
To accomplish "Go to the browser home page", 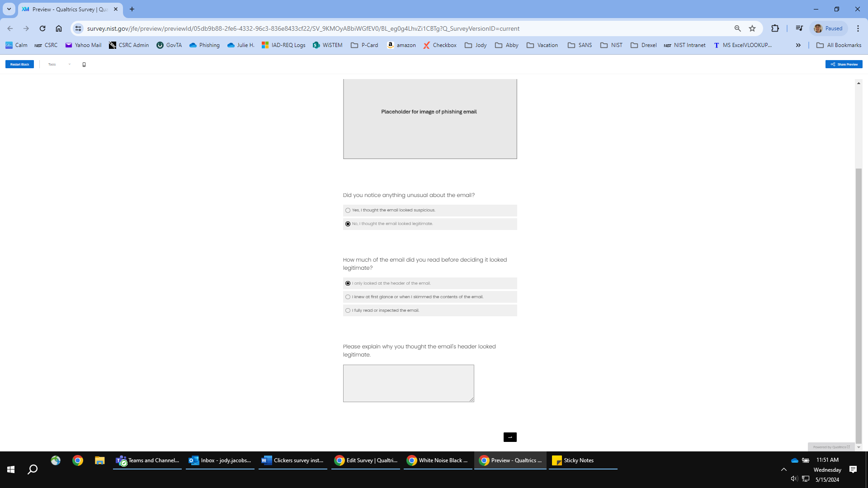I will pos(59,28).
